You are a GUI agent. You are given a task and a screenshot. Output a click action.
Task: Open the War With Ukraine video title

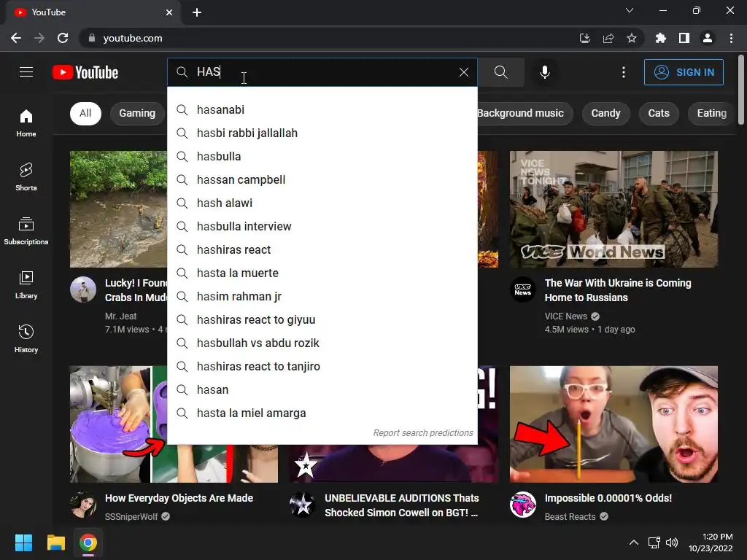point(618,290)
